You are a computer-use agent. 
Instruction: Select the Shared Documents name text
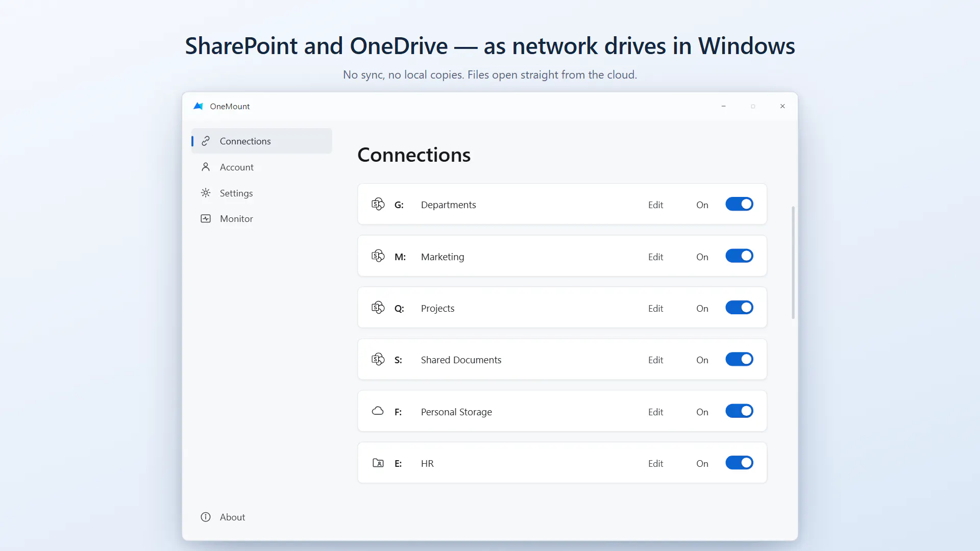click(x=461, y=360)
